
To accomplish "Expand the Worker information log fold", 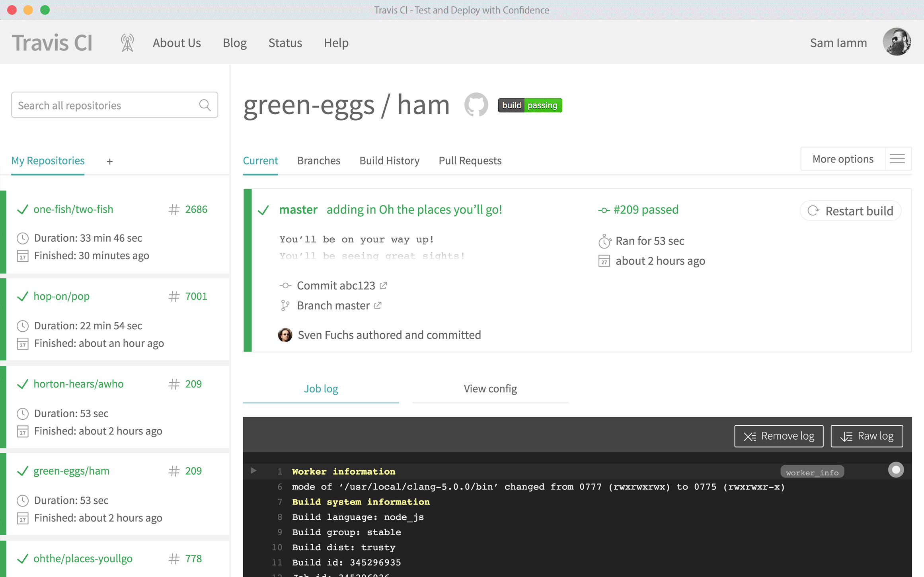I will [x=253, y=471].
